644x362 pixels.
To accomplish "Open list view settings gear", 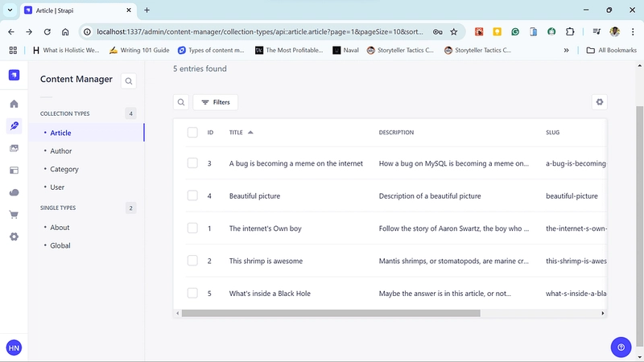I will (x=600, y=102).
